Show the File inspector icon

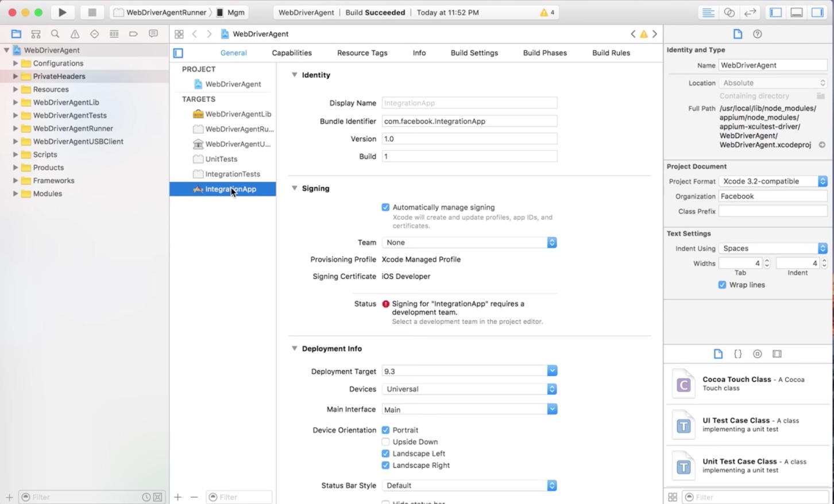click(x=738, y=34)
